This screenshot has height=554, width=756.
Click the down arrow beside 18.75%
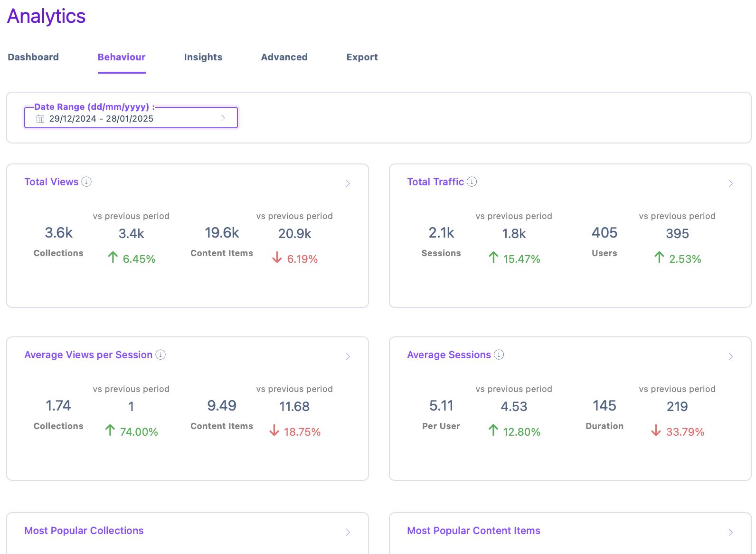click(274, 430)
